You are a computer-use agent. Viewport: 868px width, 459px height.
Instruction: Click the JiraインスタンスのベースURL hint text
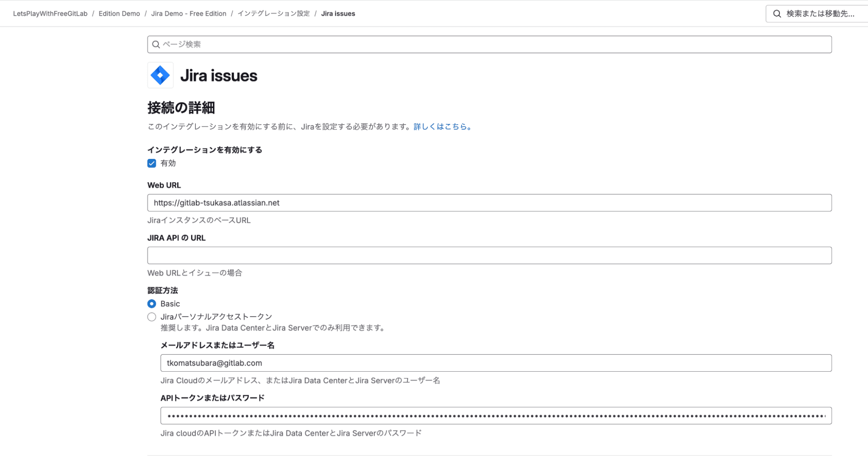pyautogui.click(x=199, y=220)
